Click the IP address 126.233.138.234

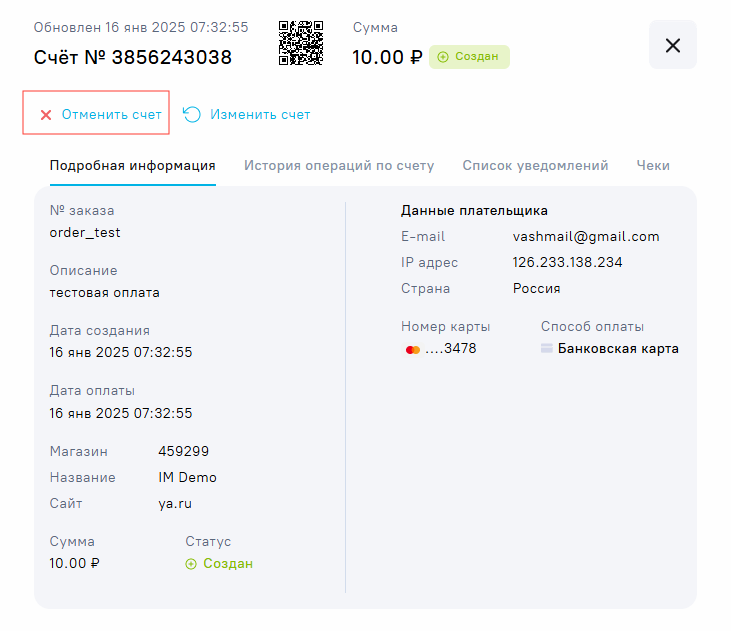567,263
